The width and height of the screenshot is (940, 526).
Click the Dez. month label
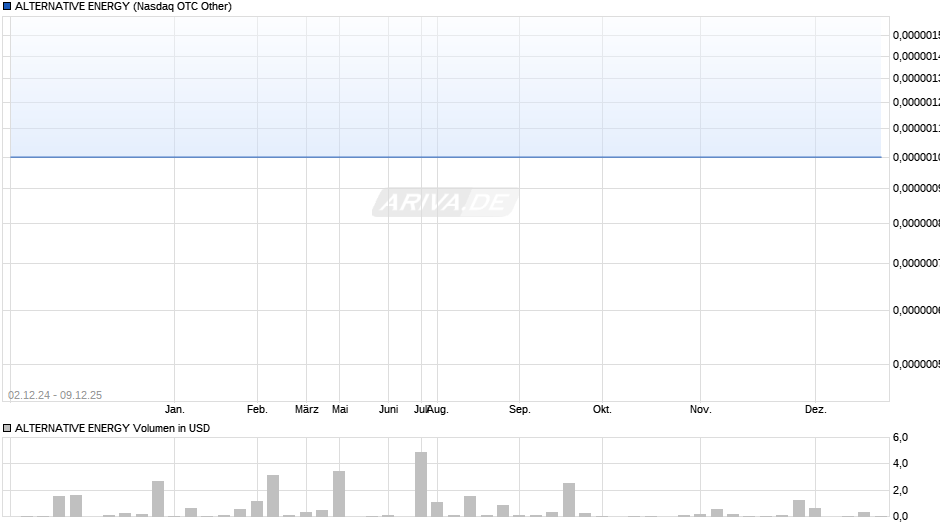pyautogui.click(x=816, y=410)
